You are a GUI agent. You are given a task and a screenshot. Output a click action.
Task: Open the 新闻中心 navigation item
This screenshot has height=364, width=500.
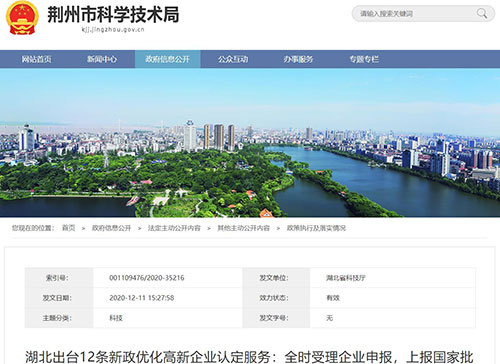102,59
